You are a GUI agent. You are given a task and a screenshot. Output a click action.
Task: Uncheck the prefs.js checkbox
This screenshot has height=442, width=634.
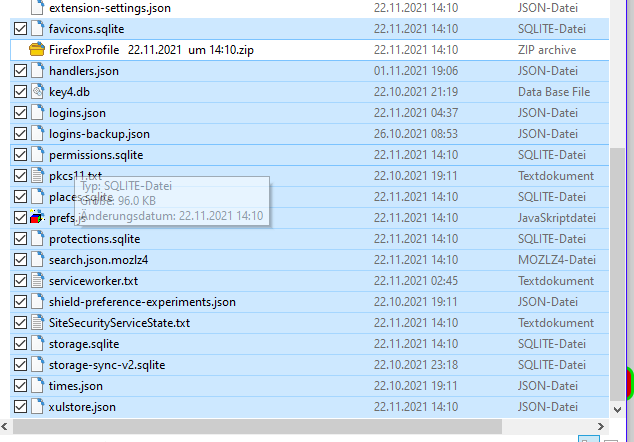pyautogui.click(x=20, y=218)
